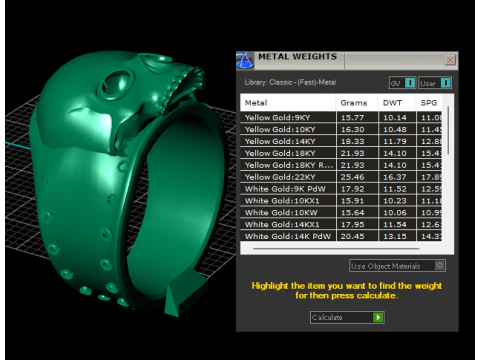The width and height of the screenshot is (480, 360).
Task: Click DWT value 11.79
Action: [x=395, y=141]
